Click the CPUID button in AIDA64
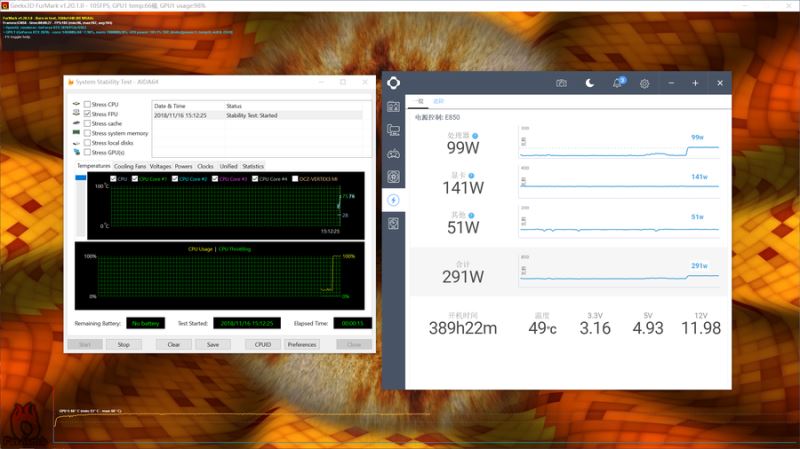Image resolution: width=800 pixels, height=449 pixels. [263, 344]
